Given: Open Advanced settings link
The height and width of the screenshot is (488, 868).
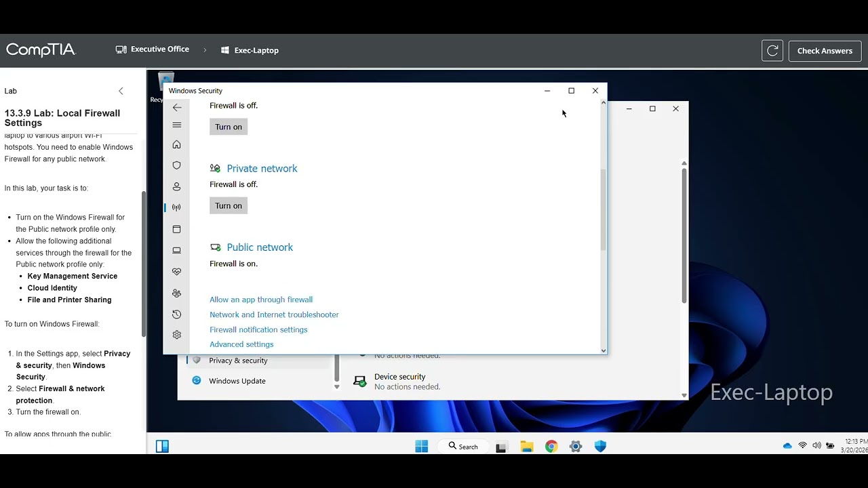Looking at the screenshot, I should tap(241, 344).
